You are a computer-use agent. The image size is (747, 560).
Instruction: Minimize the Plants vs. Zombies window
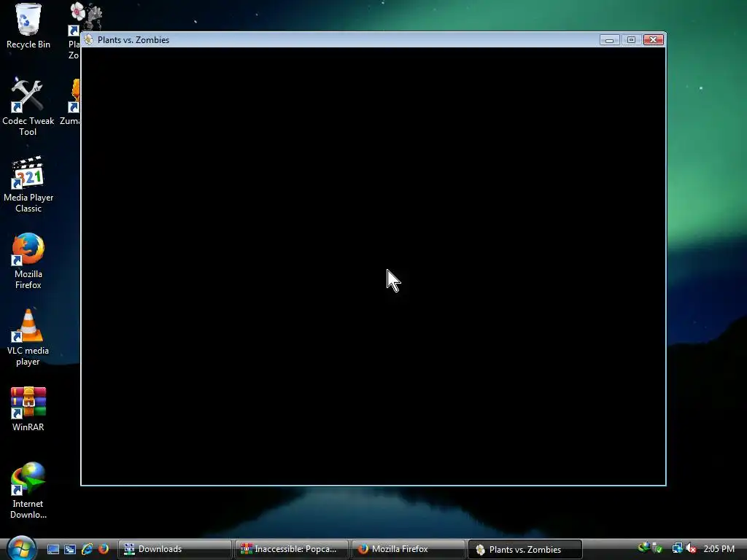609,40
